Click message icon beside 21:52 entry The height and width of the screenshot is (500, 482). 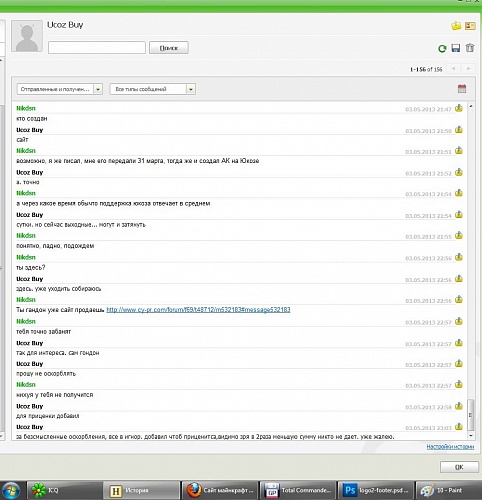459,172
